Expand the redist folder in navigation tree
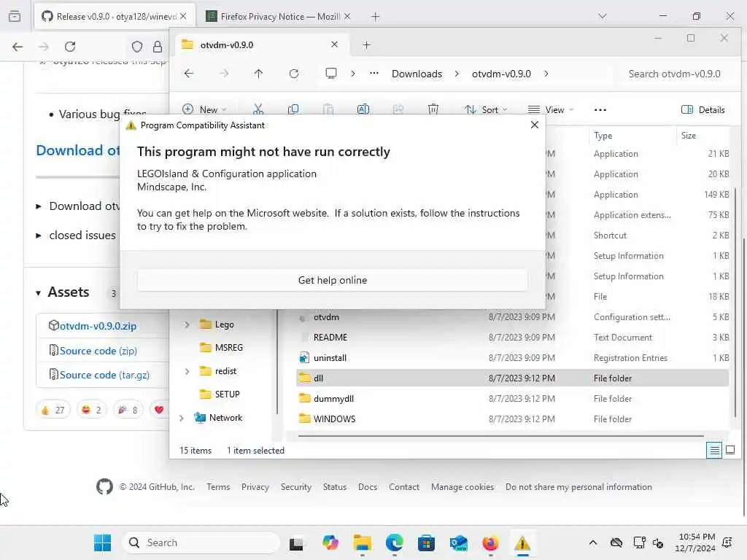The image size is (747, 560). pos(187,371)
